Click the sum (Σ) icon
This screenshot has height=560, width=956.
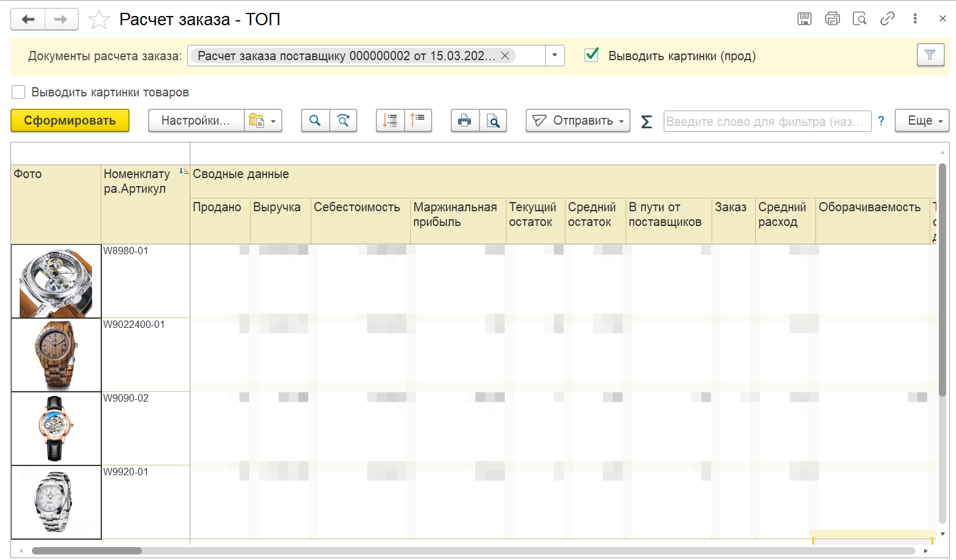pos(646,121)
